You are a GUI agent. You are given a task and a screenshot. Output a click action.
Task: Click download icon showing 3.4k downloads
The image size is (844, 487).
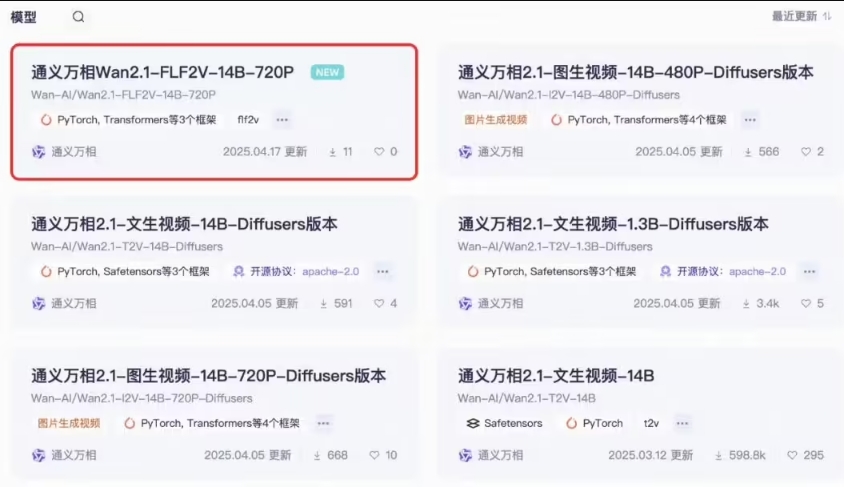click(746, 304)
